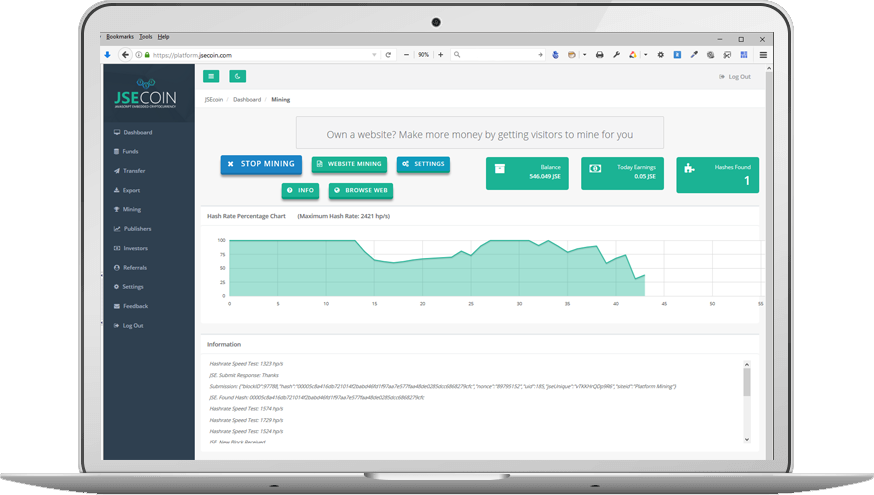Screen dimensions: 874x495
Task: Click 'Maximum Hash Rate: 2421 hp/s' text
Action: (343, 216)
